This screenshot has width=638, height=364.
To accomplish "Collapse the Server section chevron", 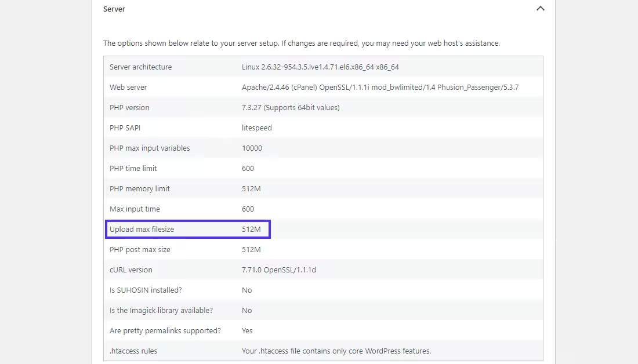I will coord(541,9).
